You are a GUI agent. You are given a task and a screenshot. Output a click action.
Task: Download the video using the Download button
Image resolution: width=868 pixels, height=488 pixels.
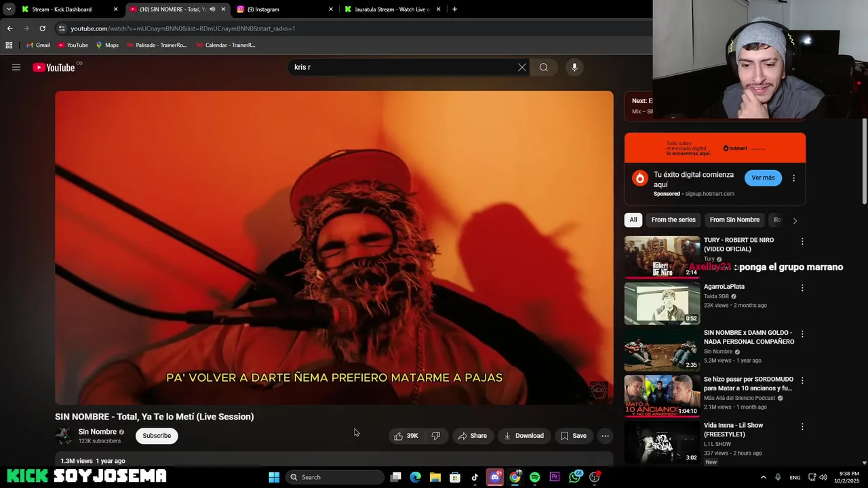[524, 436]
